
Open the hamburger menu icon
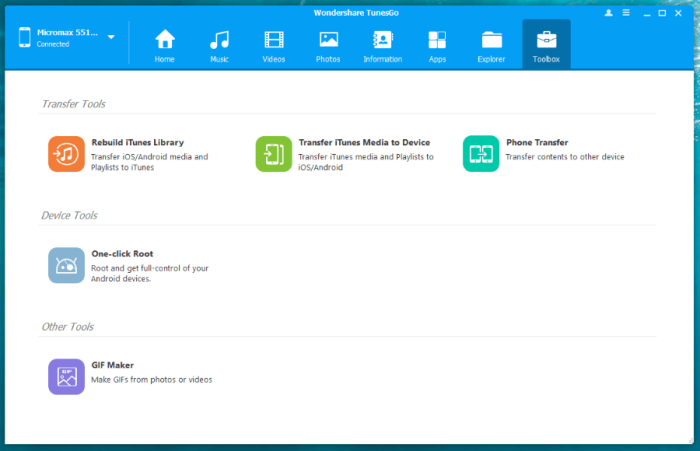[x=626, y=13]
